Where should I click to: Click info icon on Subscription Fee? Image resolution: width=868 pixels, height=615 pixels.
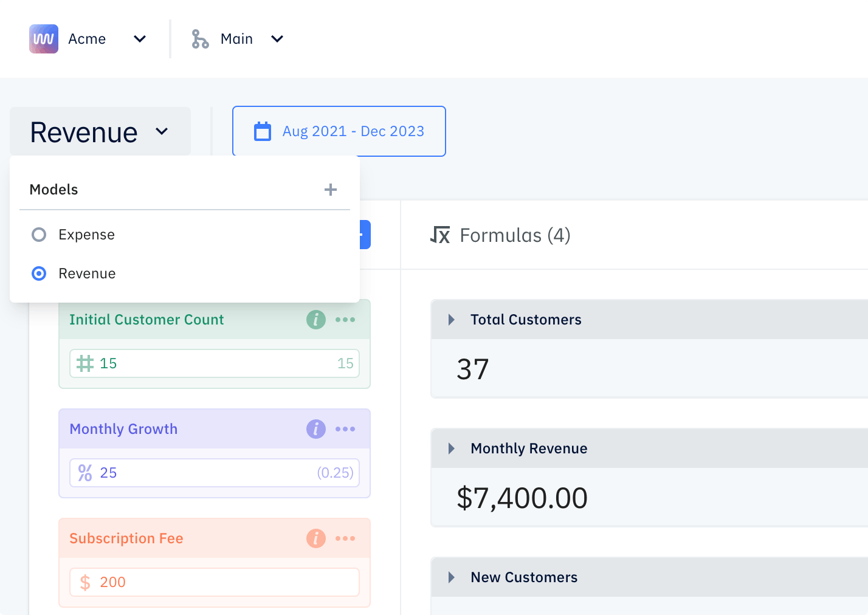coord(316,538)
